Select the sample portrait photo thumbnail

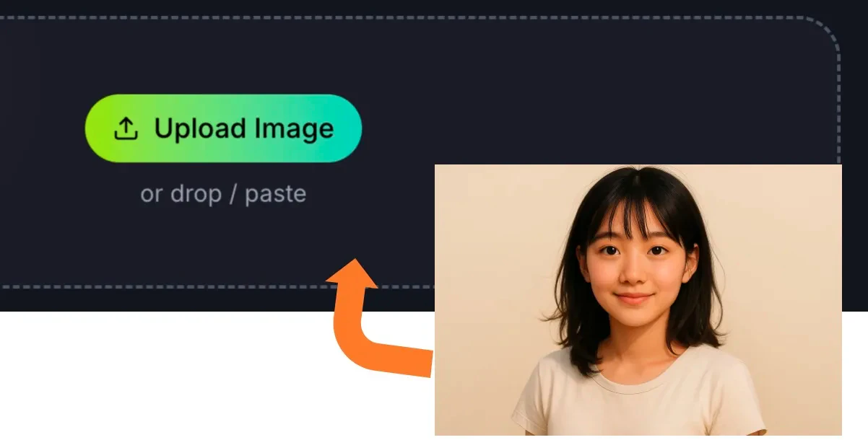[x=638, y=300]
